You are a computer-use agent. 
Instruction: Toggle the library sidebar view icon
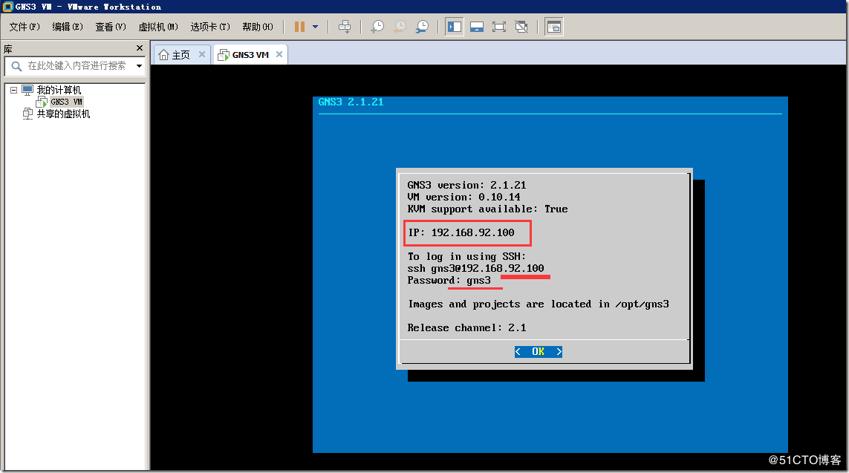pyautogui.click(x=454, y=27)
